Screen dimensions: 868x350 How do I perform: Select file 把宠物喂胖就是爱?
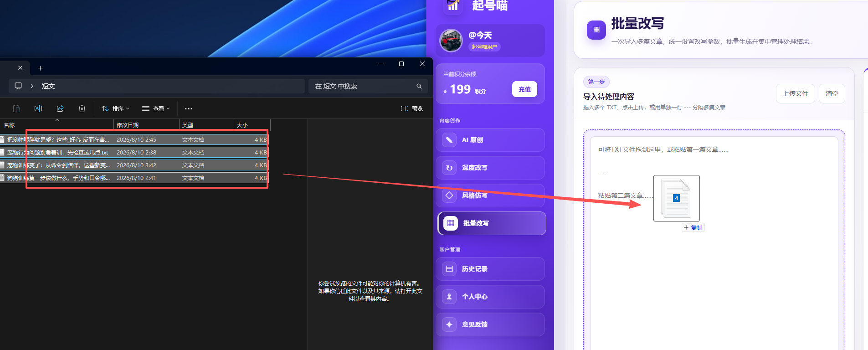pyautogui.click(x=134, y=140)
